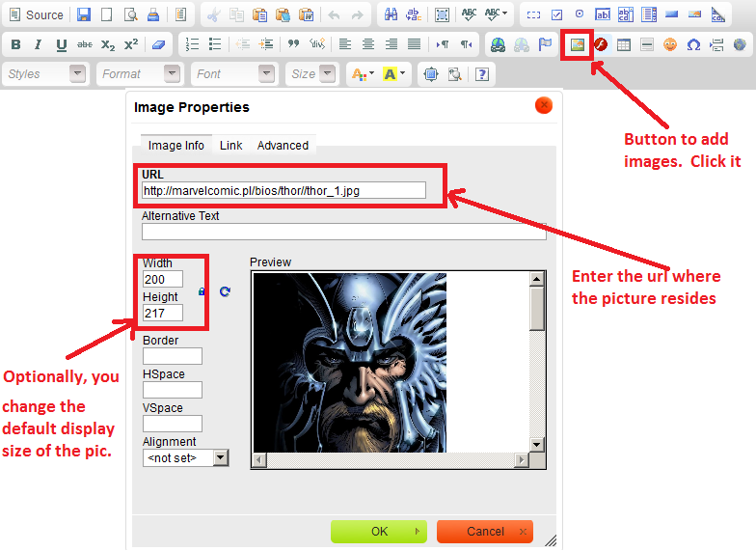
Task: Toggle Bold formatting
Action: coord(15,44)
